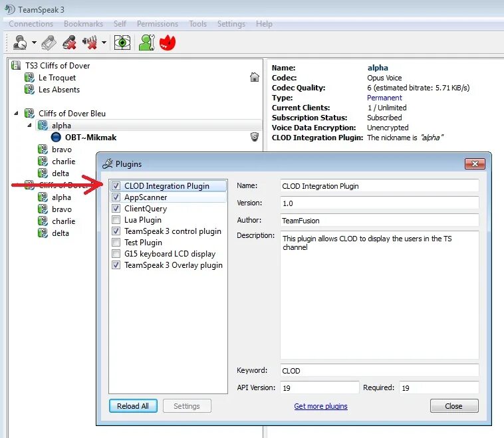Click the Connect to server toolbar icon
The height and width of the screenshot is (438, 504).
pos(20,43)
